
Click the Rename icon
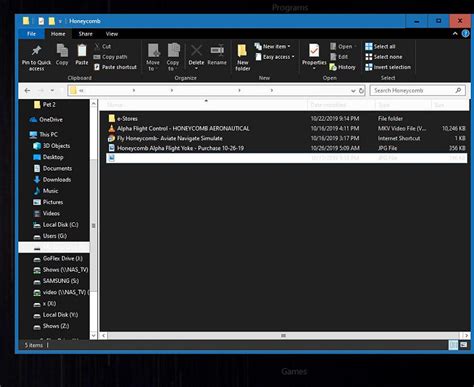coord(217,50)
